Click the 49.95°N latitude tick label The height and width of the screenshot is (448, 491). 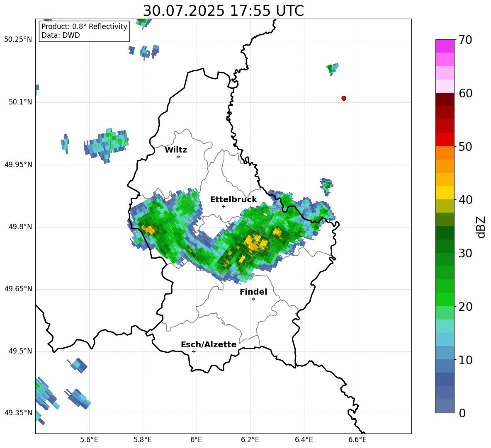click(x=18, y=165)
